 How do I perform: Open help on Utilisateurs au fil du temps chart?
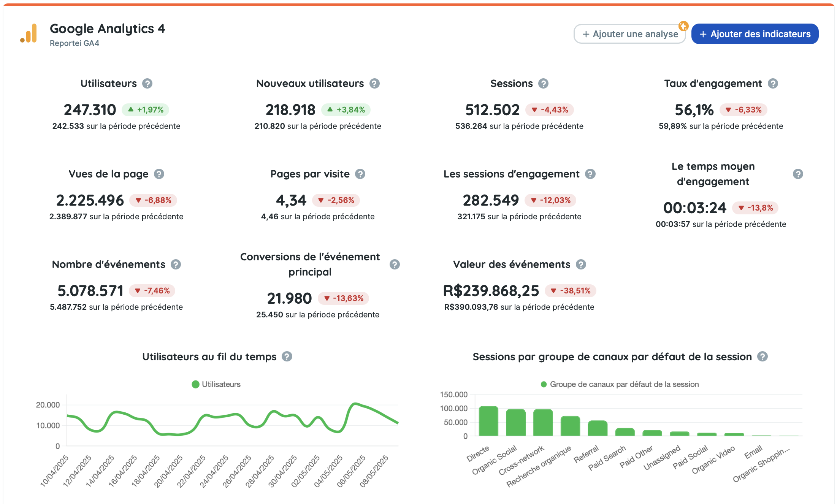click(x=287, y=357)
